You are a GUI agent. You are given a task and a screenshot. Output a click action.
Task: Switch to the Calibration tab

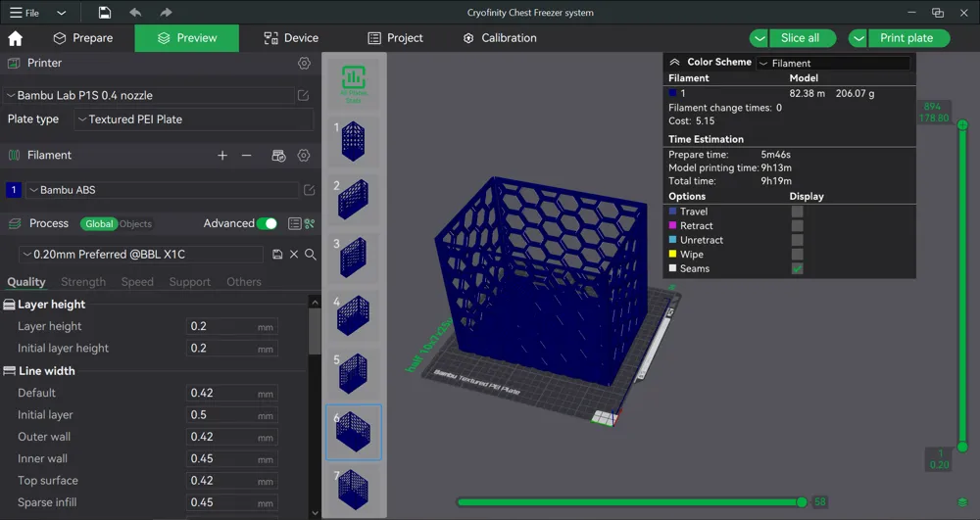[x=500, y=38]
